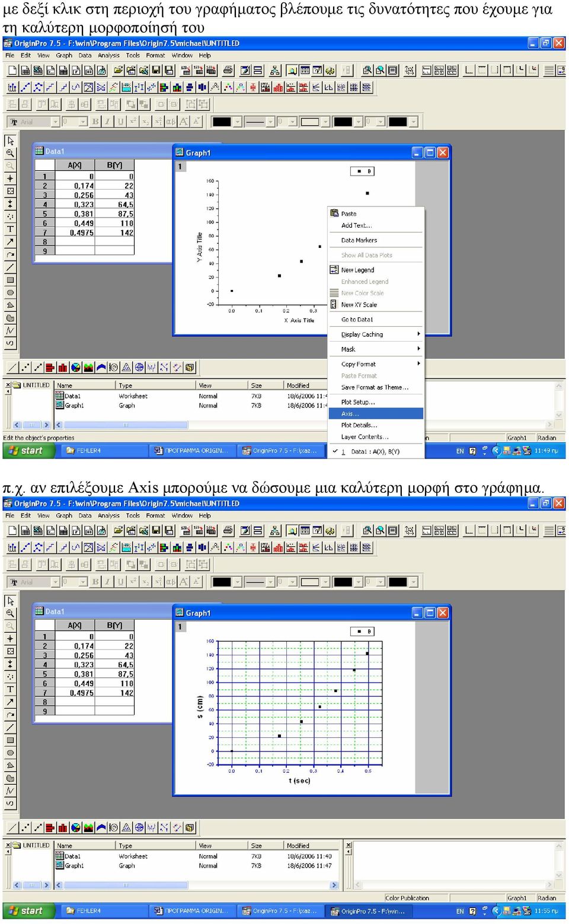This screenshot has height=924, width=569.
Task: Select Line tool in the gridded-graph screenshot
Action: click(x=10, y=728)
